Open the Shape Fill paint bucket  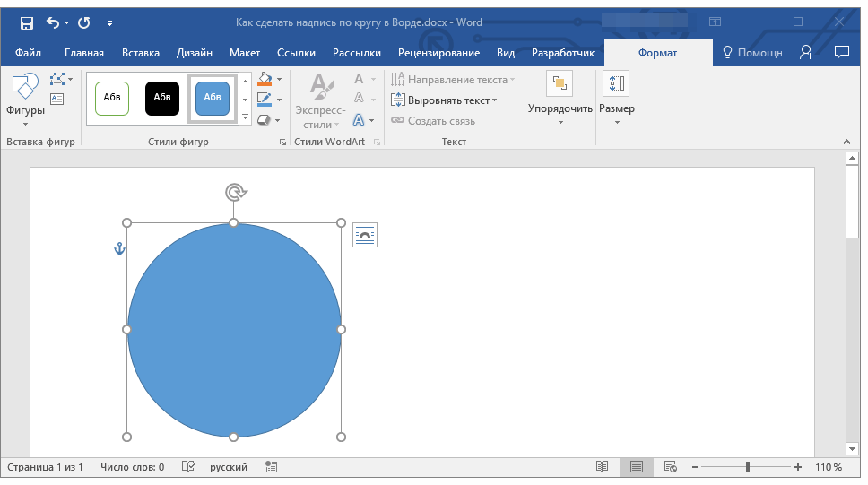(265, 80)
